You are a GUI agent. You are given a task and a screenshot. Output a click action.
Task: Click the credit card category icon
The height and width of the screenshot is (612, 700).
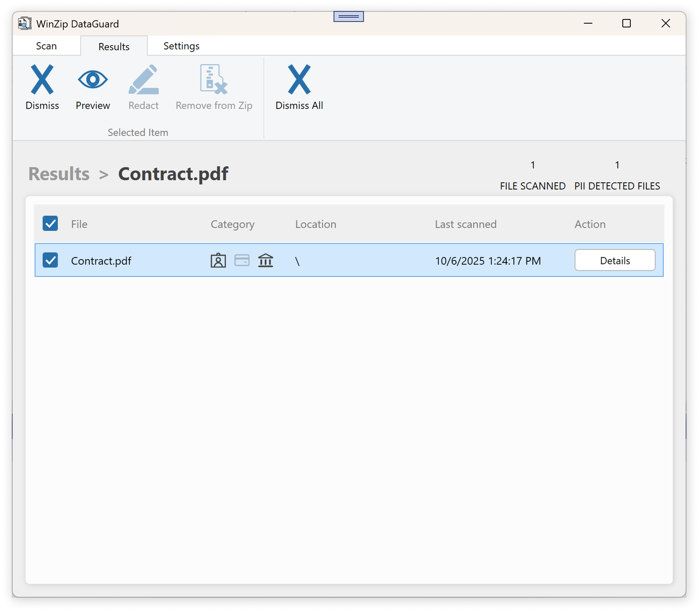point(242,260)
